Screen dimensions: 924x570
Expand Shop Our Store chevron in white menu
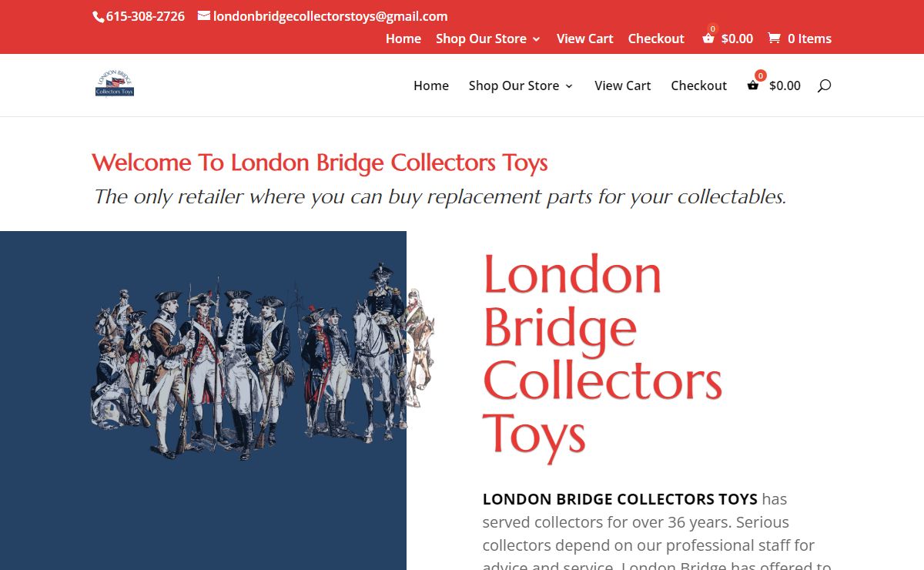(x=569, y=86)
